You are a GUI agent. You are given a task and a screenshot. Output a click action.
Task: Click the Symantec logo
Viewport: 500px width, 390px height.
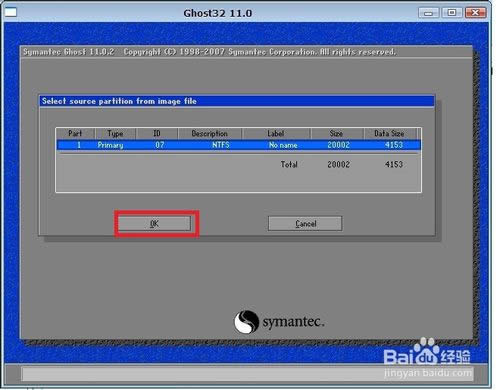point(279,322)
